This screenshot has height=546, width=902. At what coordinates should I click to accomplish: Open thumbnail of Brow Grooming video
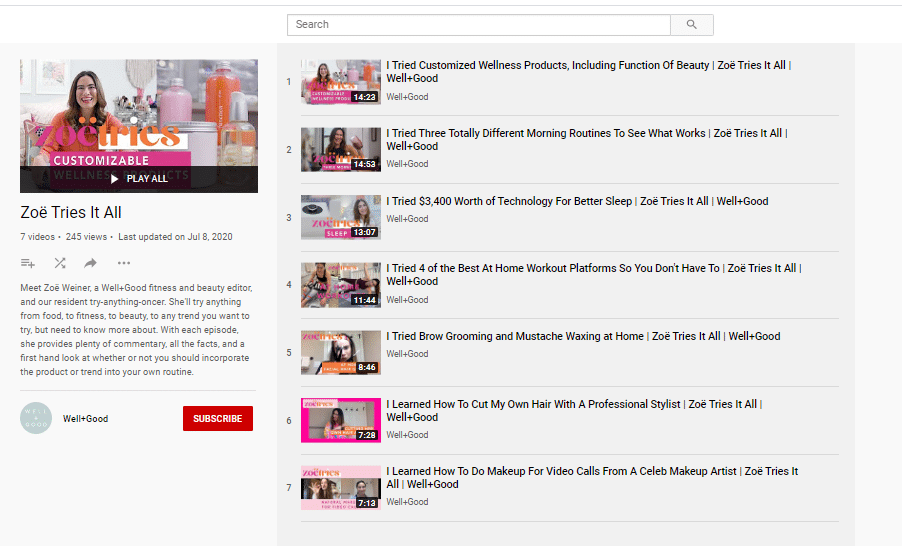(x=341, y=353)
